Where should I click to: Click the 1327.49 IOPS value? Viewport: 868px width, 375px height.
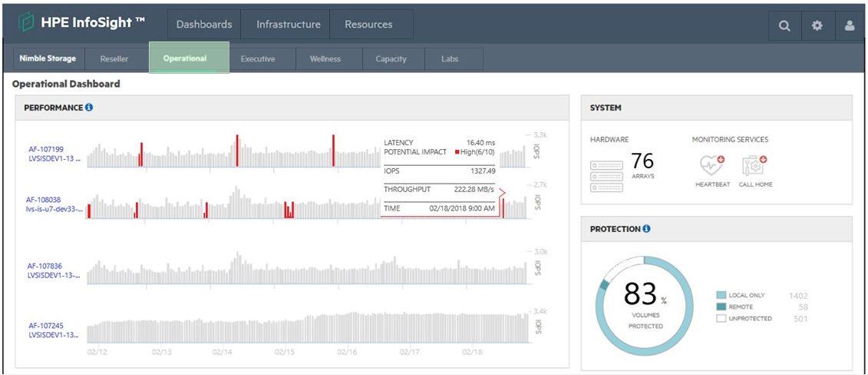pyautogui.click(x=482, y=171)
